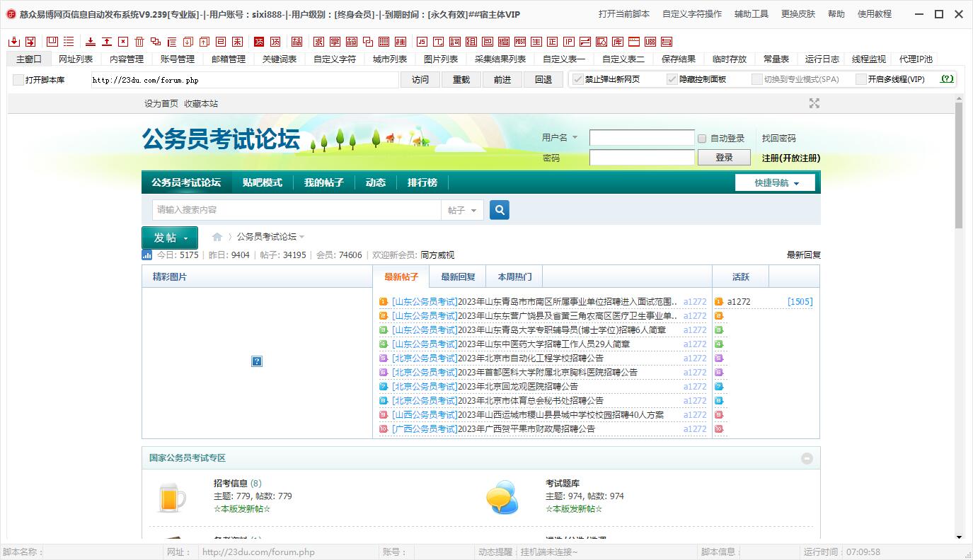
Task: Switch to the 账号管理 tab
Action: [x=178, y=59]
